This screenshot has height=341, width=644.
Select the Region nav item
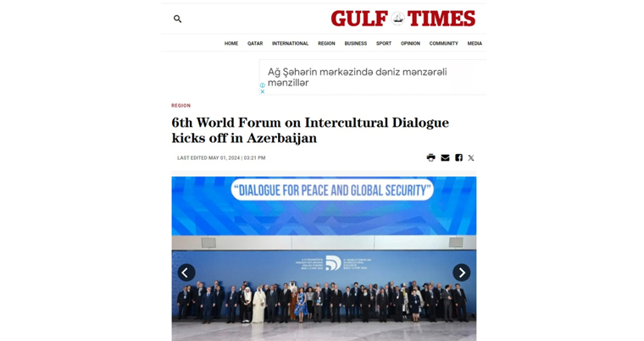click(x=326, y=43)
